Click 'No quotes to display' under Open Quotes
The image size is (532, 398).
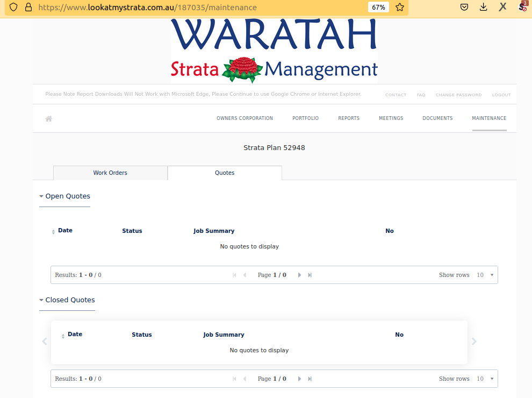(x=249, y=246)
